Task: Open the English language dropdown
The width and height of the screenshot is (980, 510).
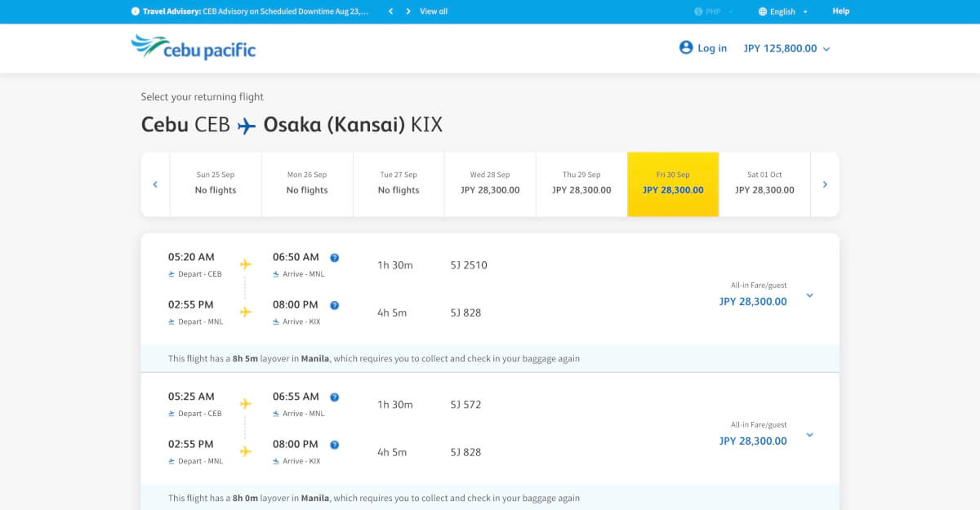Action: 783,11
